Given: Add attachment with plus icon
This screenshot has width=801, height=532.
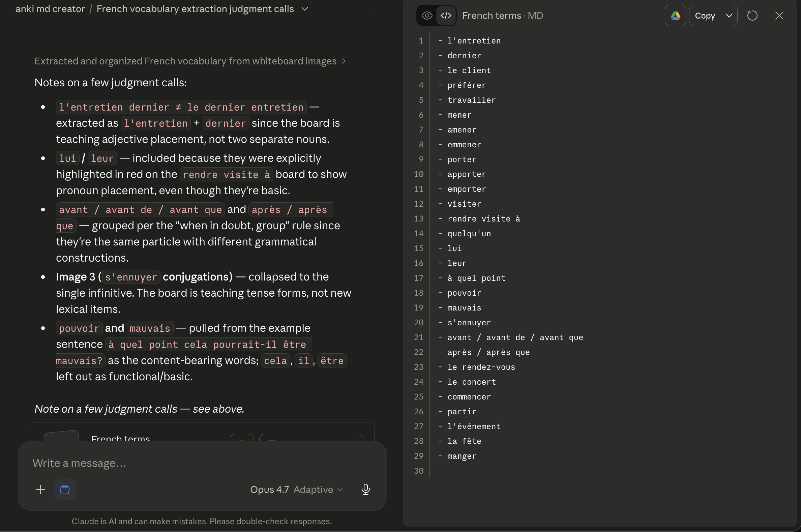Looking at the screenshot, I should tap(40, 489).
